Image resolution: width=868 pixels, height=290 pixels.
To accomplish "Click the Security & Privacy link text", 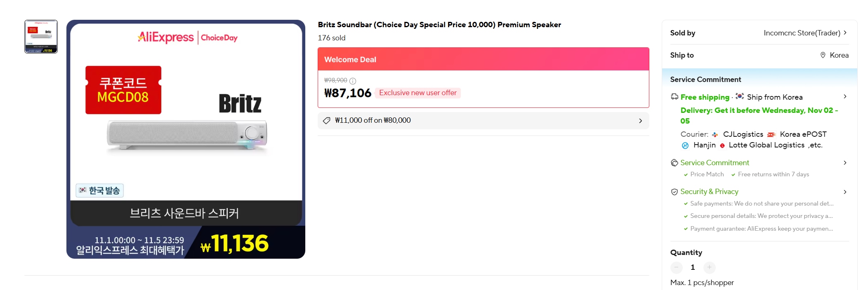I will [x=709, y=192].
